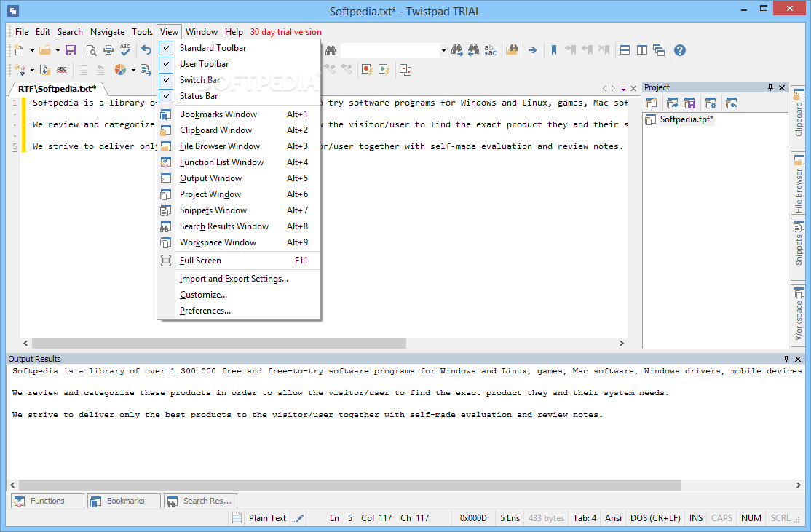Open Plain Text syntax selector in status bar
This screenshot has height=532, width=811.
point(267,517)
